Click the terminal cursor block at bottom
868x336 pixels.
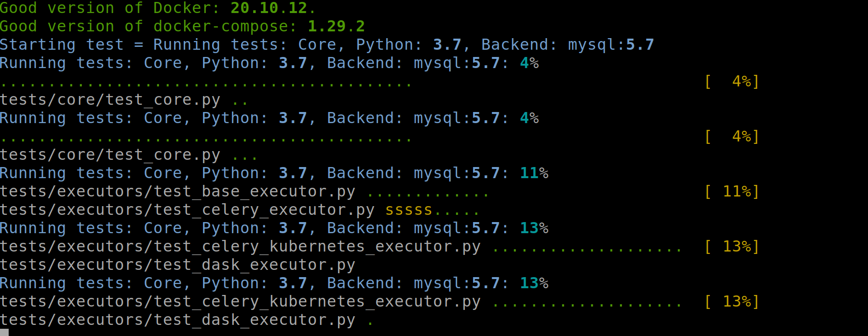click(4, 333)
